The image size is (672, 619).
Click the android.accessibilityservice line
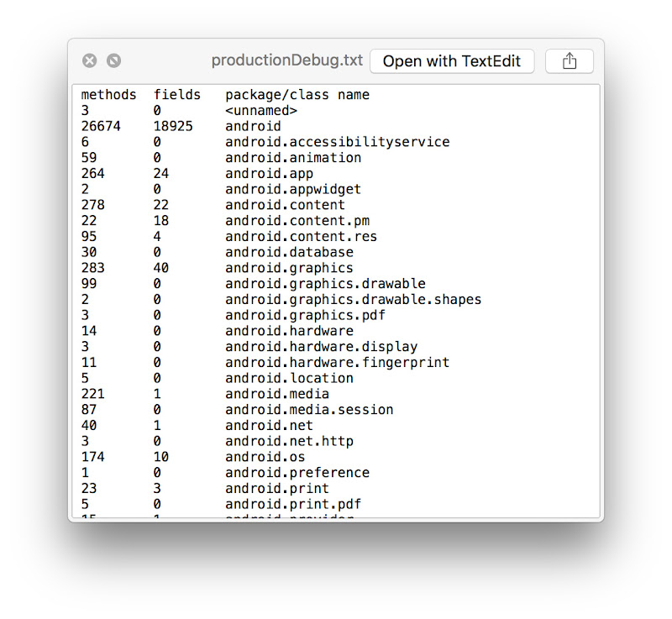click(337, 142)
